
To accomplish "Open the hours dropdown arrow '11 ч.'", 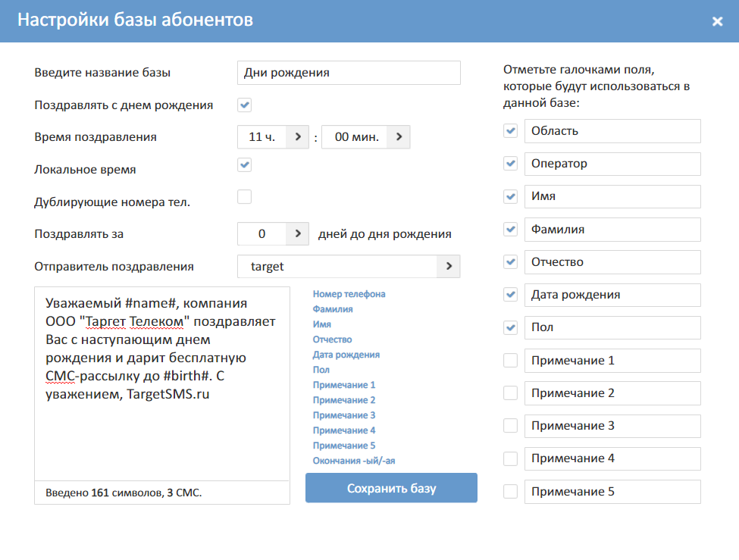I will pyautogui.click(x=297, y=136).
